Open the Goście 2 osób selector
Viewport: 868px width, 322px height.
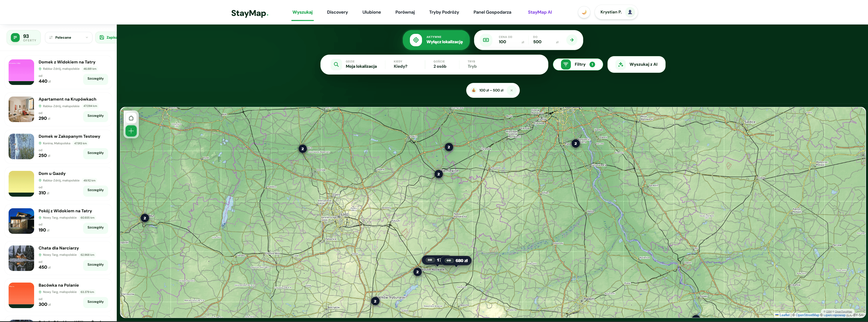(440, 64)
